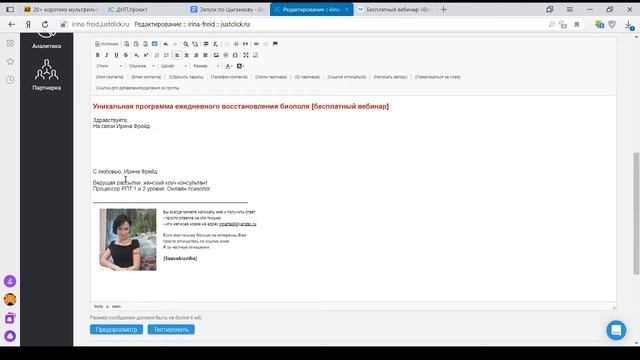Select Align Left in toolbar
This screenshot has height=360, width=640.
click(177, 55)
